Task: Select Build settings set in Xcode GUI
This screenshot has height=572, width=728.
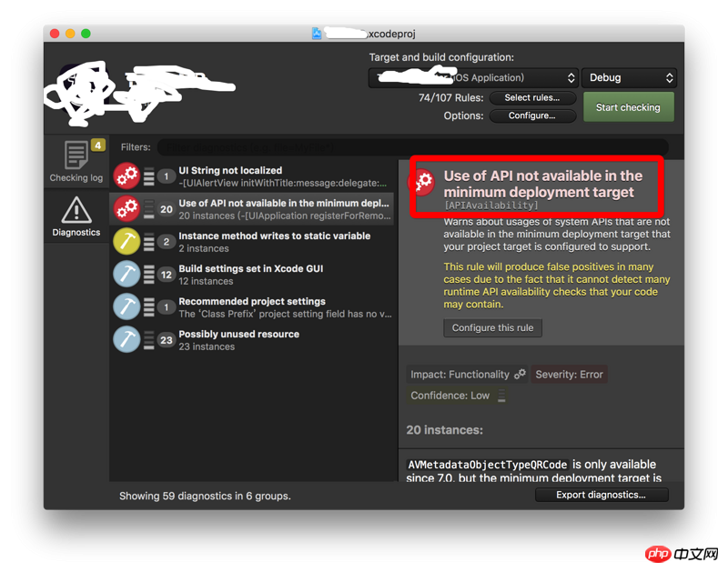Action: 252,275
